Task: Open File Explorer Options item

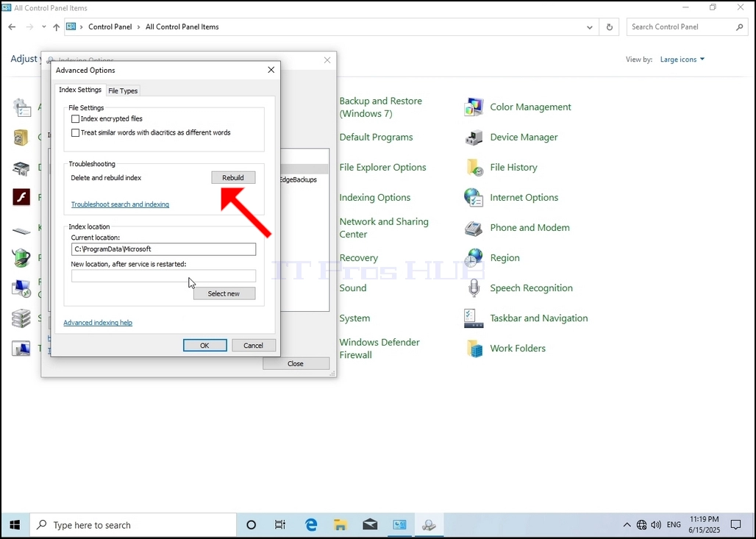Action: tap(383, 168)
